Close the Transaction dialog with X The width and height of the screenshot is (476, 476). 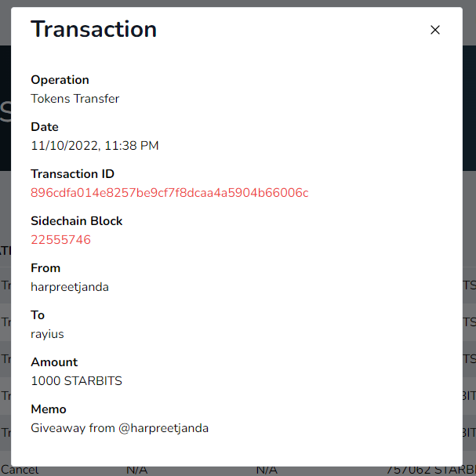[x=435, y=30]
